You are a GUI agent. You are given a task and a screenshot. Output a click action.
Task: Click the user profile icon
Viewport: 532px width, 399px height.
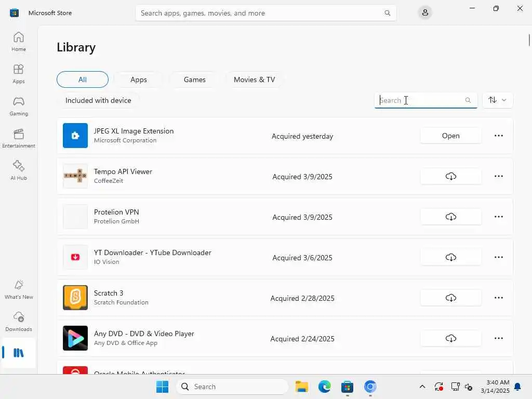click(425, 13)
